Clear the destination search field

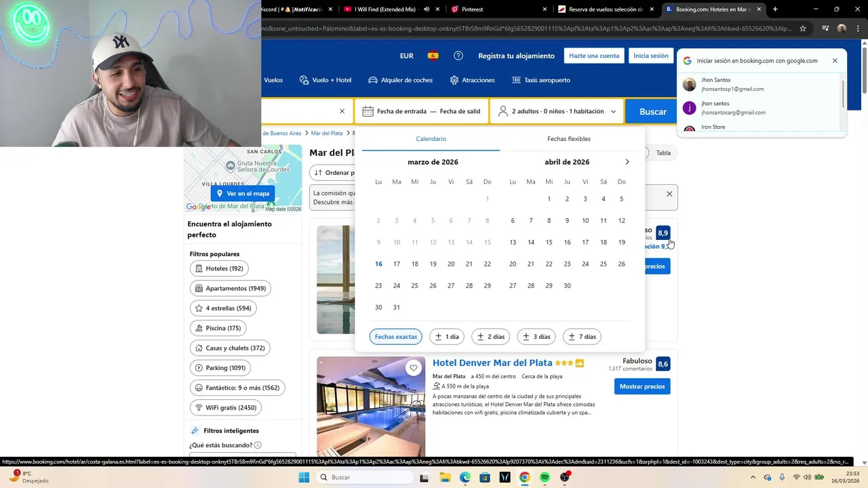[x=342, y=111]
